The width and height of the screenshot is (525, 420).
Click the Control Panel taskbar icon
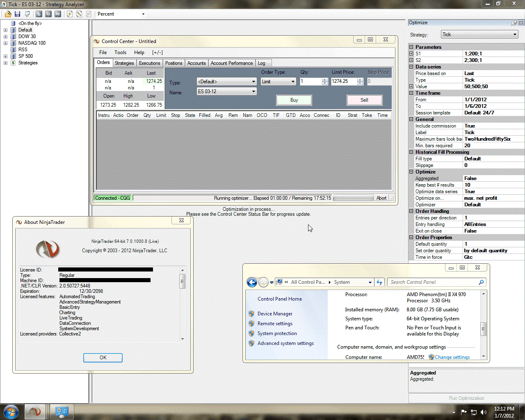tap(62, 411)
